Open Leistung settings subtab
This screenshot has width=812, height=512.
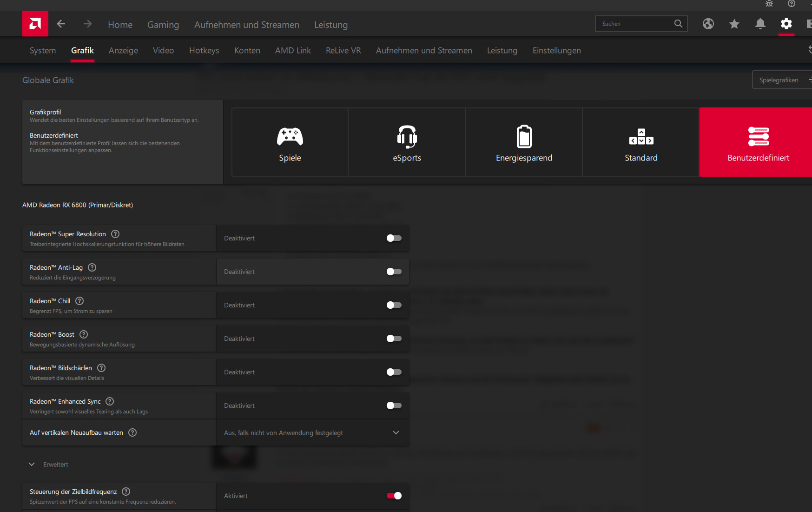502,50
